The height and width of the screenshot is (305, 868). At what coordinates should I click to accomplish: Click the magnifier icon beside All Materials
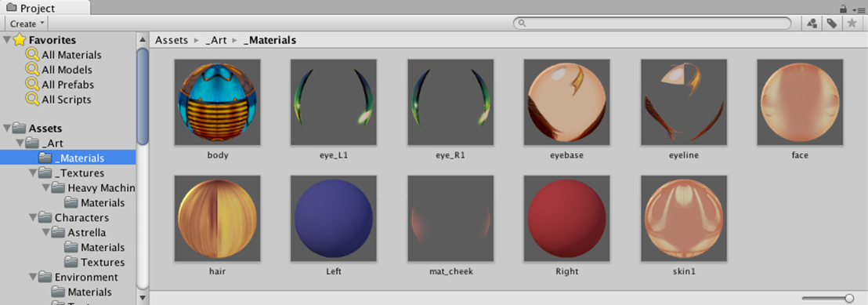click(x=33, y=55)
